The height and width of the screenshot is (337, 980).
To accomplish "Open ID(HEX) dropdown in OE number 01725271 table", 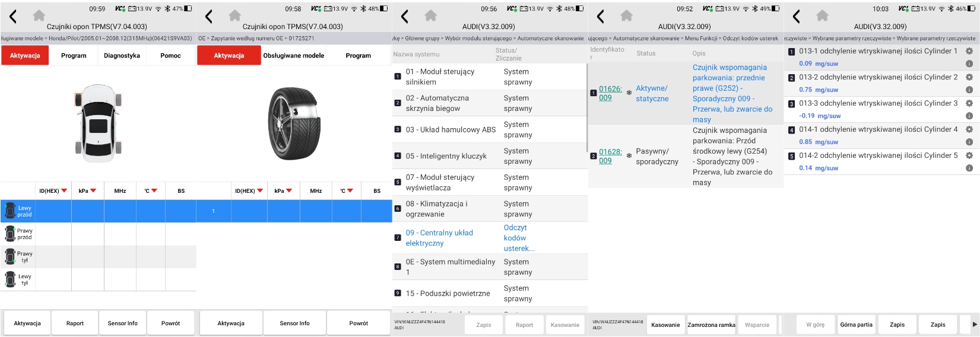I will pos(260,191).
